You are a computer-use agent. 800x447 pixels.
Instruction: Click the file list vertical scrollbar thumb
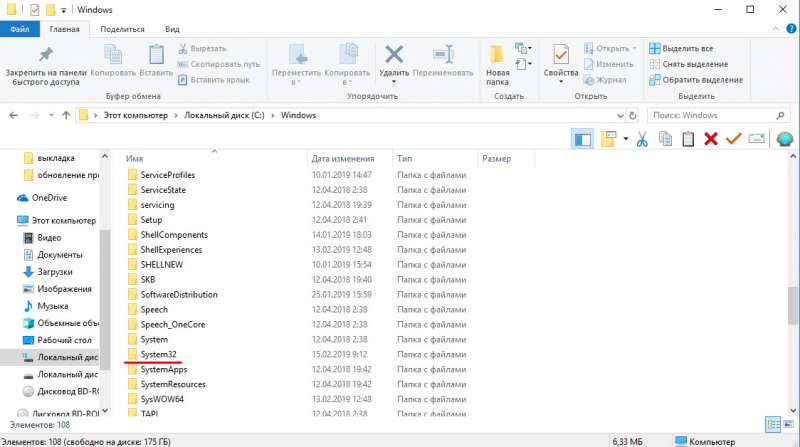tap(792, 305)
